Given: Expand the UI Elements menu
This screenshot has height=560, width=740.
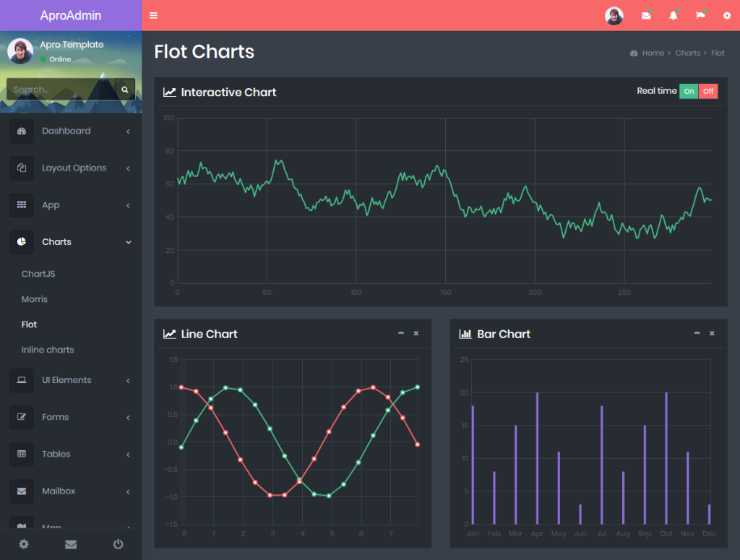Looking at the screenshot, I should pyautogui.click(x=71, y=380).
